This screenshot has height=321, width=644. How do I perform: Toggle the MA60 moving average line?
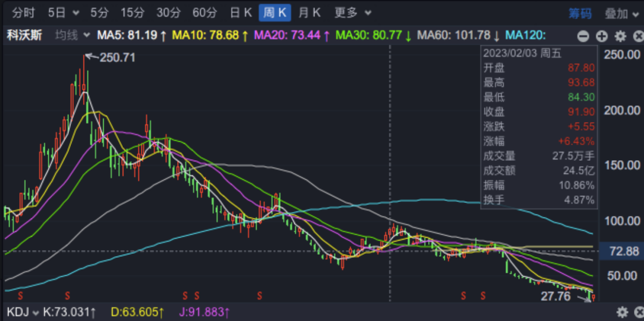coord(458,36)
